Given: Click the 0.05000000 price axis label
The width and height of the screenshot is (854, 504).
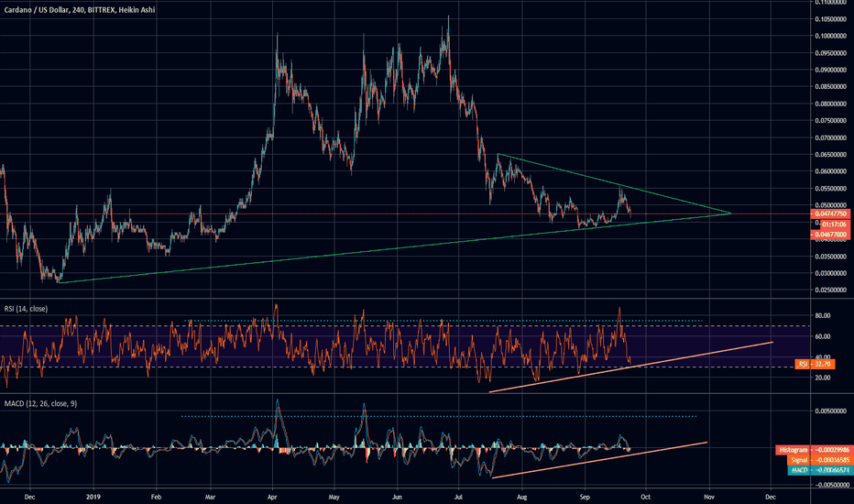Looking at the screenshot, I should (x=830, y=205).
